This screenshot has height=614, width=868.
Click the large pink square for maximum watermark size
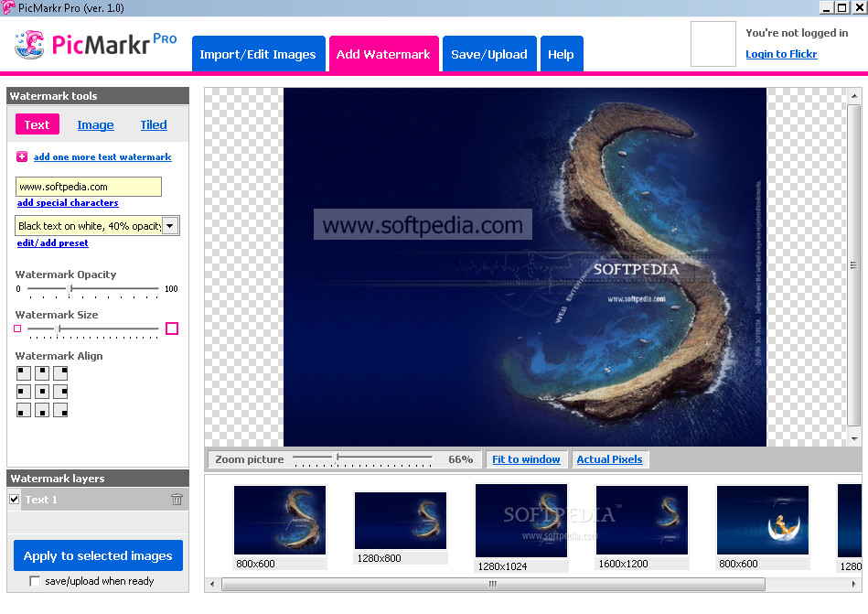(172, 329)
